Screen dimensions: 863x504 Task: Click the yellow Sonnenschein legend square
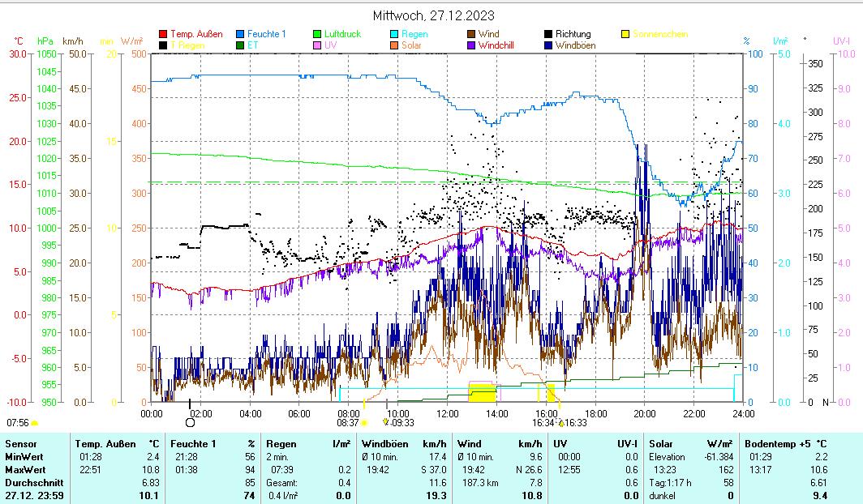coord(625,35)
